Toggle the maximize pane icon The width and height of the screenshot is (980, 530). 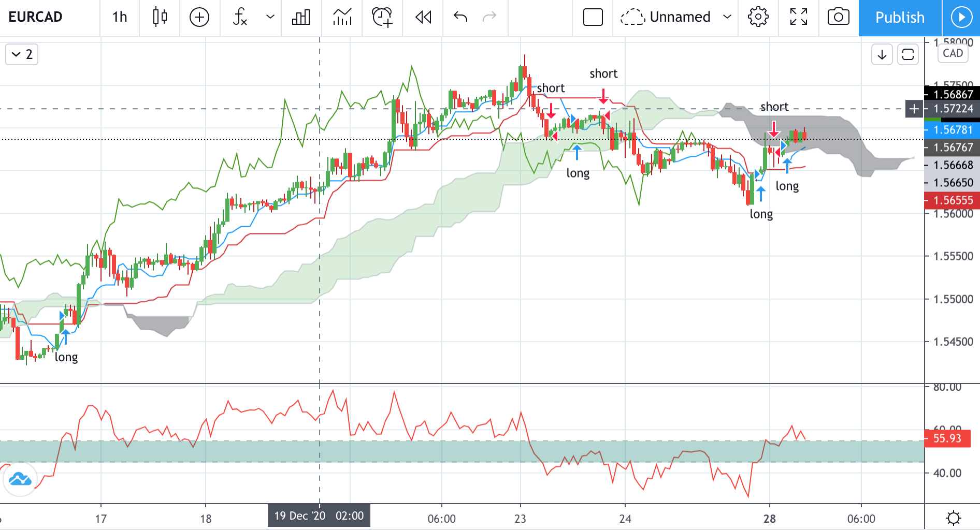[x=908, y=54]
